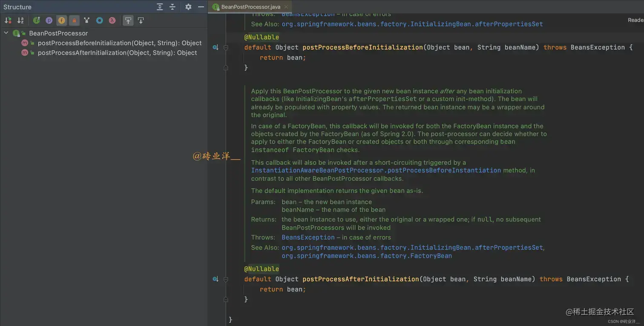Fold at closing brace of postProcessAfterInitialization

point(226,300)
